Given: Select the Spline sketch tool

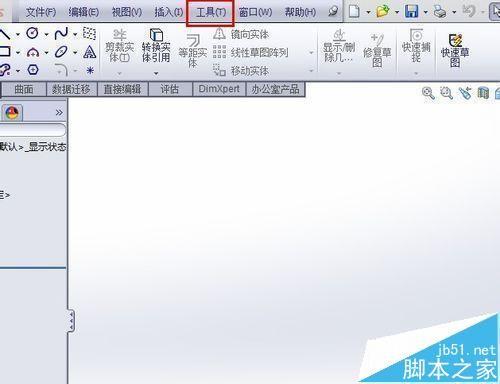Looking at the screenshot, I should [61, 33].
